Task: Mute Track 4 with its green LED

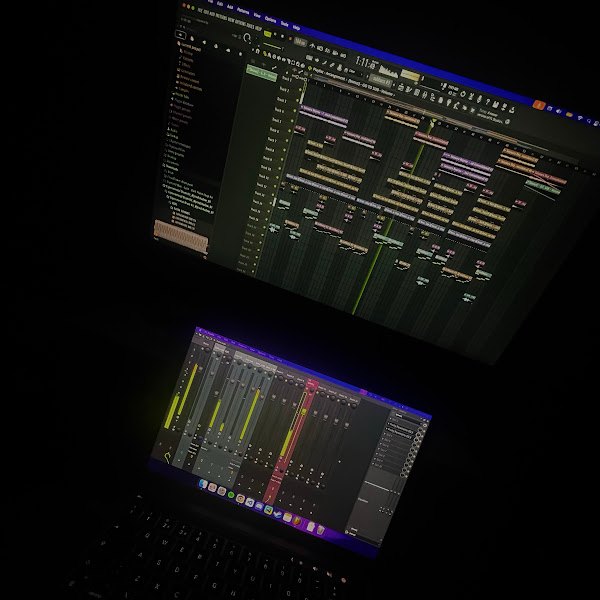Action: coord(295,111)
